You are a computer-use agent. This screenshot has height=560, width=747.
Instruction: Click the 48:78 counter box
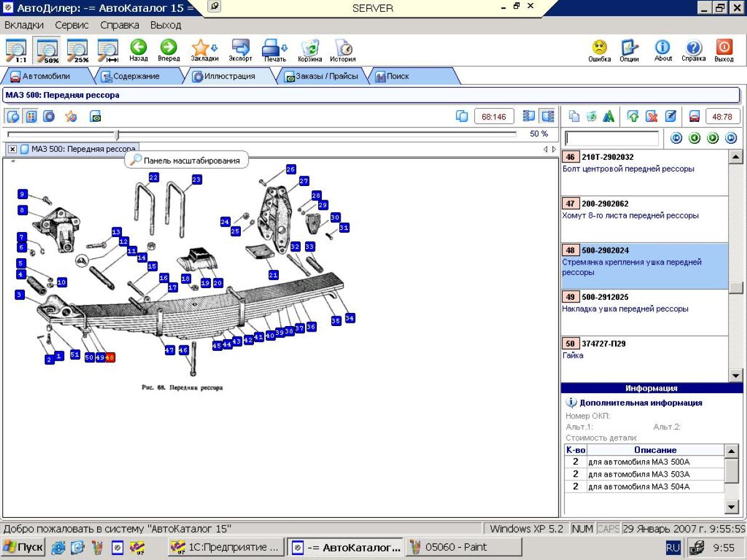[722, 116]
